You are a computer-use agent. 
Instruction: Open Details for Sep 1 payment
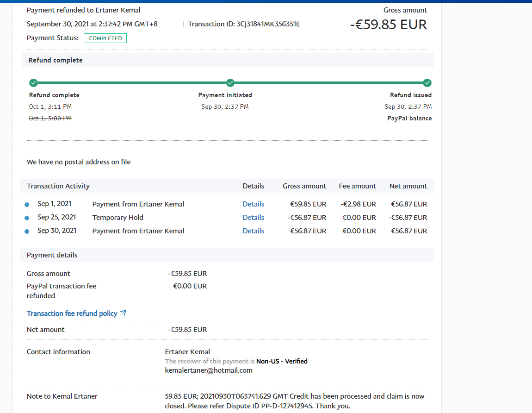coord(253,204)
